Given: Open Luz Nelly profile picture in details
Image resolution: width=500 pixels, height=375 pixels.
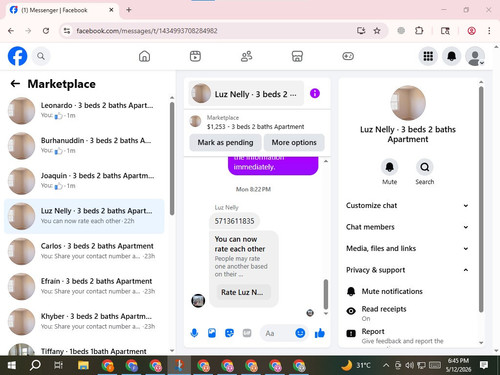Looking at the screenshot, I should tap(408, 103).
